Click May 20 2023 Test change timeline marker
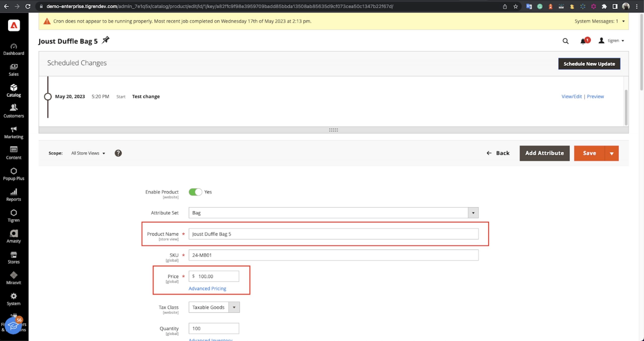Image resolution: width=644 pixels, height=341 pixels. 48,96
